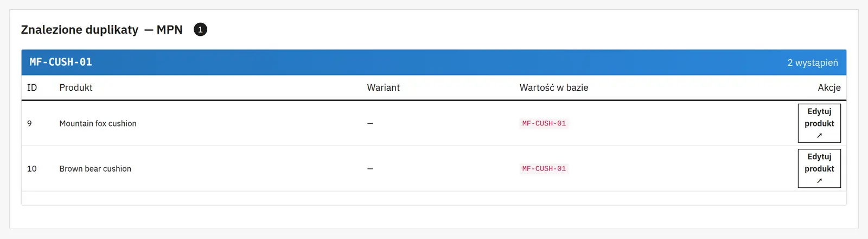Click the Mountain fox cushion product name
Viewport: 868px width, 239px height.
tap(98, 123)
